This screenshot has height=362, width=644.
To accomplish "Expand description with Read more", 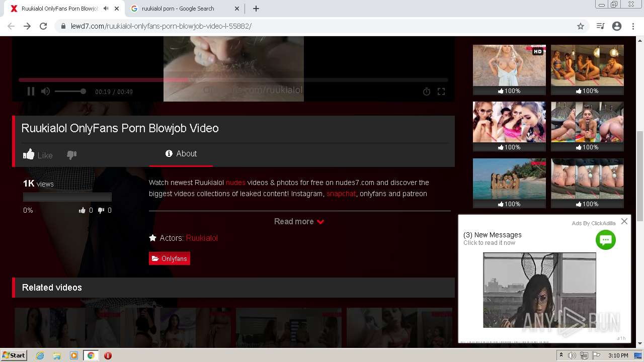I will click(x=299, y=221).
